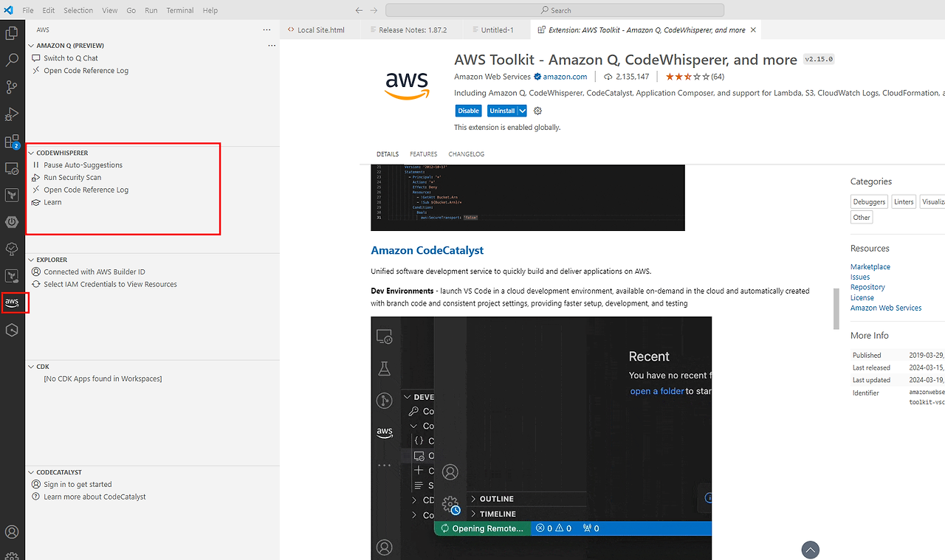Open Amazon Q section more actions ellipsis
Screen dimensions: 945x560
[x=272, y=46]
